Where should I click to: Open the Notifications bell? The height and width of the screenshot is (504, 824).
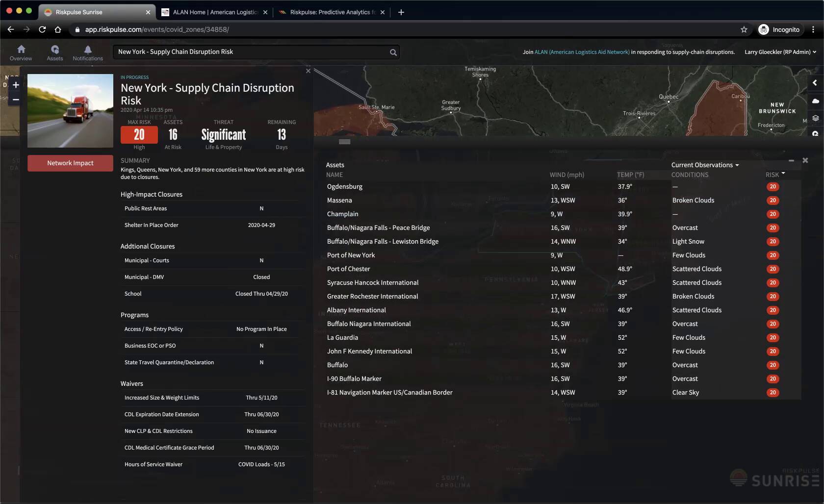click(88, 52)
